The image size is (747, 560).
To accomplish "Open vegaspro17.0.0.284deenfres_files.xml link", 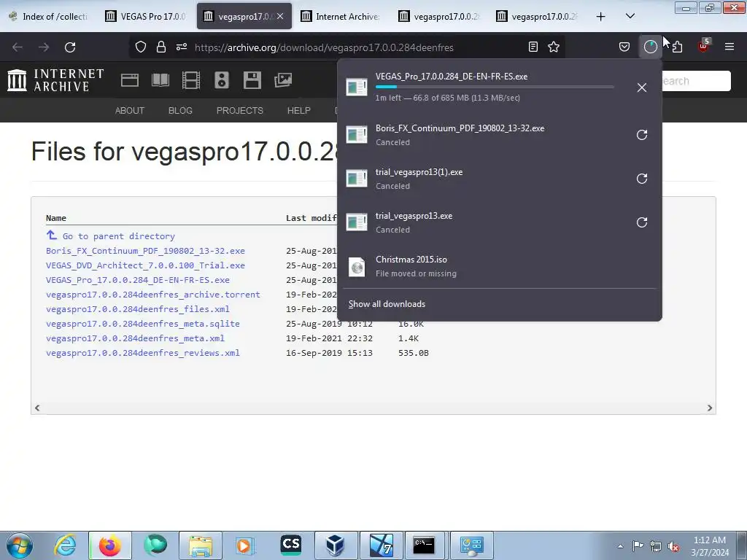I will [138, 309].
